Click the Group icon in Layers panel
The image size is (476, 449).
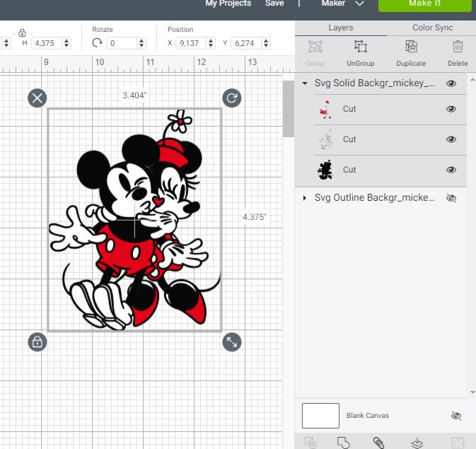(x=315, y=47)
